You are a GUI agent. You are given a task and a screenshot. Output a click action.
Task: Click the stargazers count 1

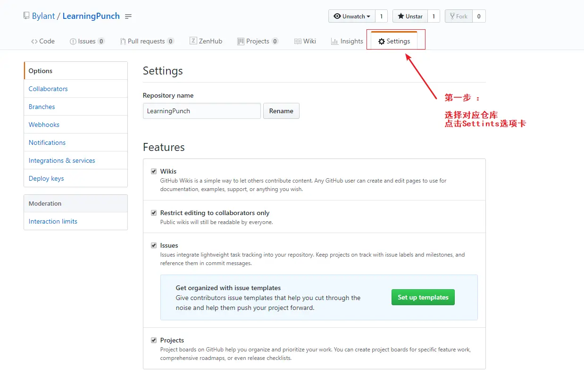click(x=434, y=16)
